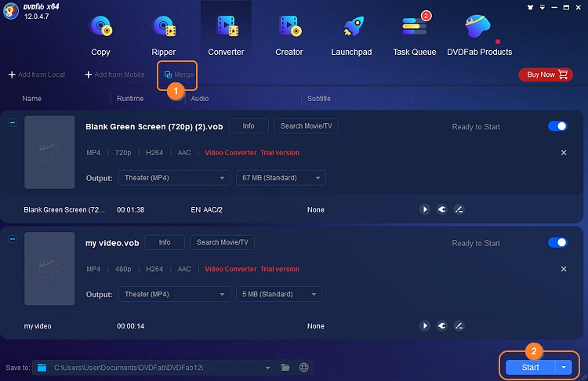Image resolution: width=588 pixels, height=381 pixels.
Task: Open the title bar dropdown menu icon
Action: click(543, 7)
